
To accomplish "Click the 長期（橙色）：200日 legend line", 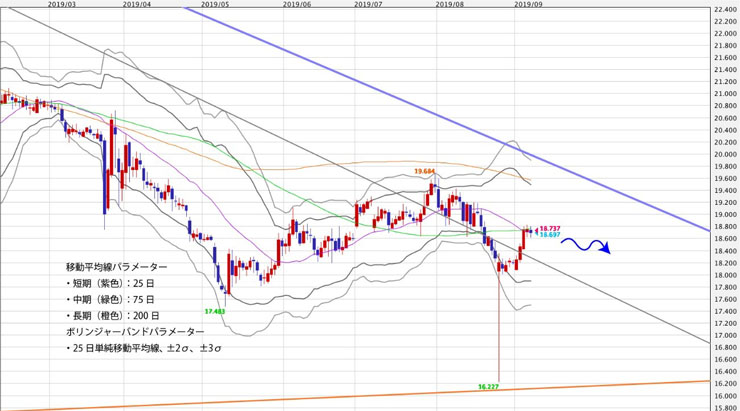I will coord(112,316).
